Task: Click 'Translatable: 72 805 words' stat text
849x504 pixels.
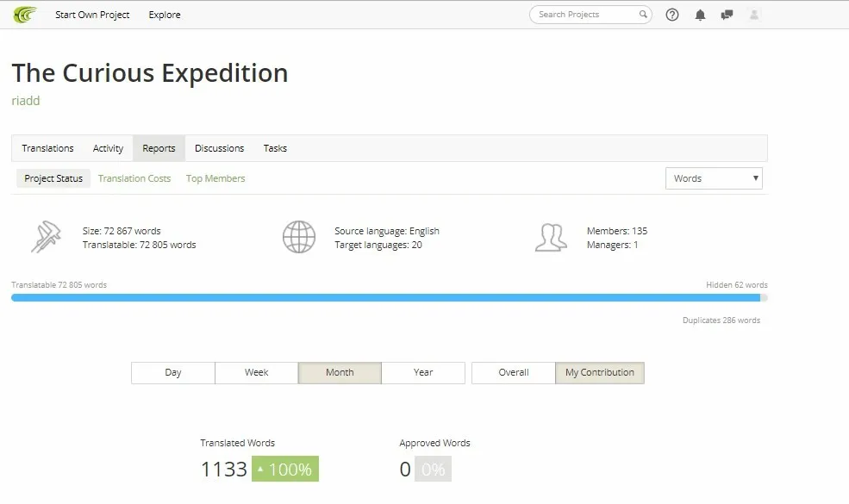Action: click(x=139, y=246)
